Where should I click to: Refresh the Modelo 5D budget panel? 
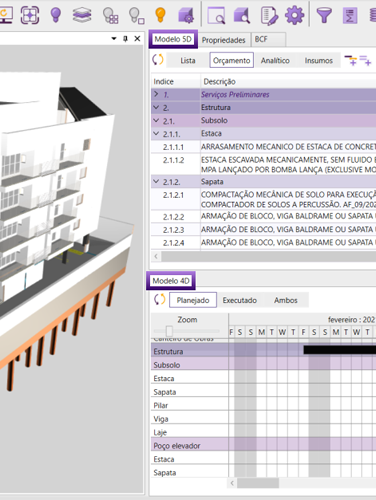[158, 60]
